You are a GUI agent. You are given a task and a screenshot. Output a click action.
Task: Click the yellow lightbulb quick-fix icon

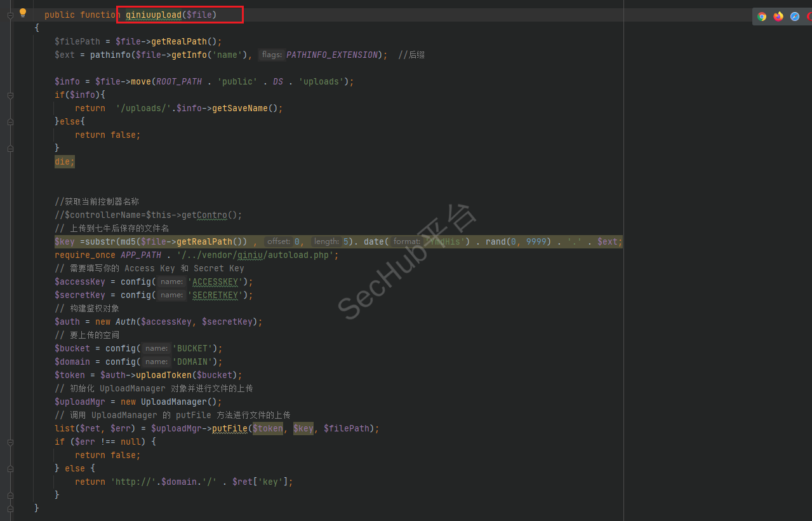click(x=23, y=13)
